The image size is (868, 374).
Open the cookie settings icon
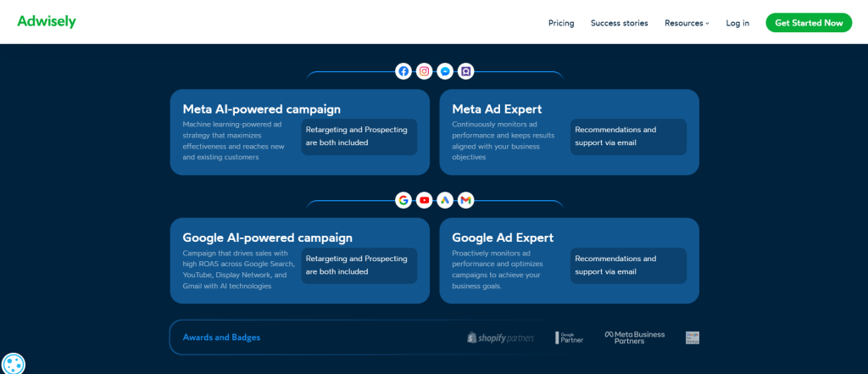click(14, 364)
